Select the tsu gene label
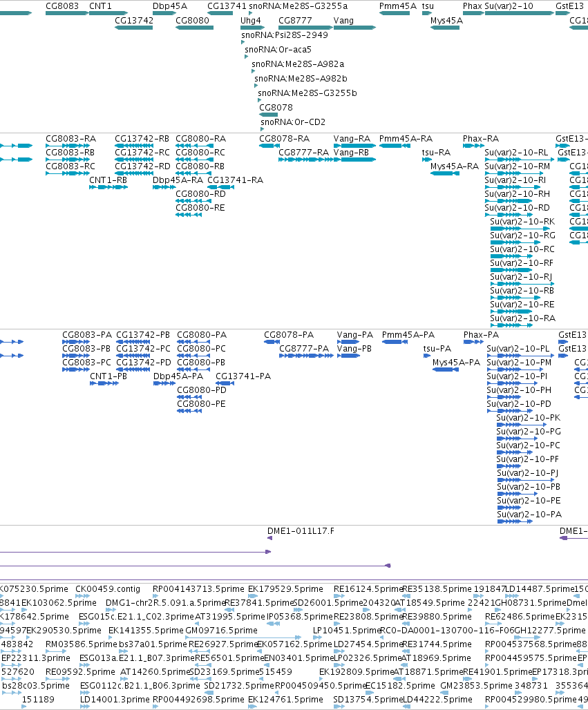This screenshot has height=710, width=588. (428, 6)
